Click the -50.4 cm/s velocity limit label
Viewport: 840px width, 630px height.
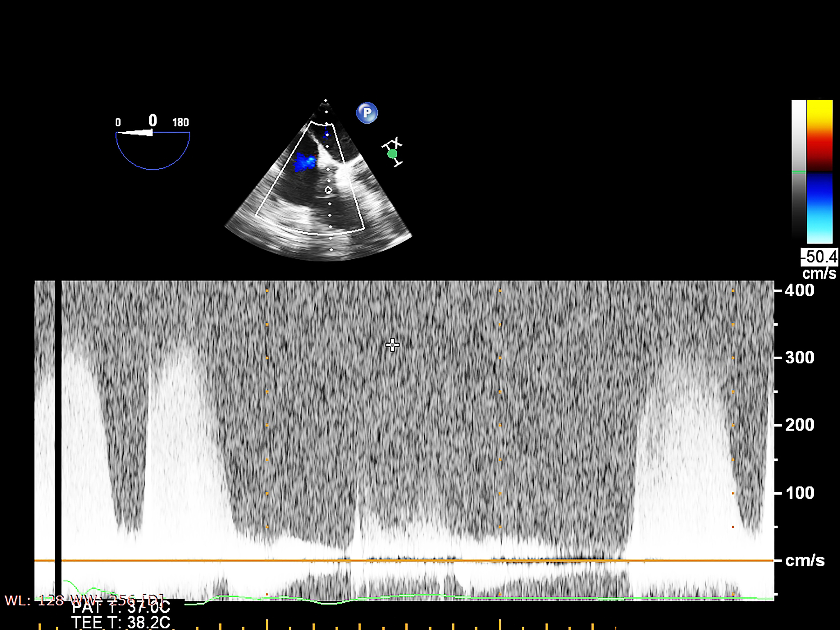click(819, 257)
